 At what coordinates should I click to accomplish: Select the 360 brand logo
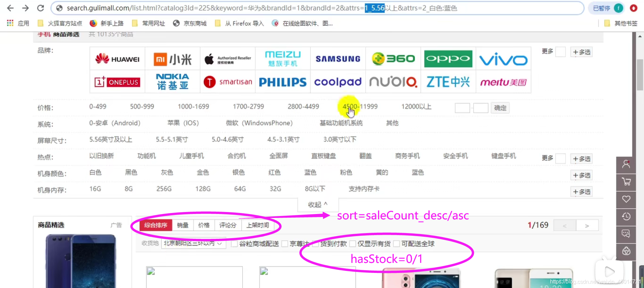393,59
